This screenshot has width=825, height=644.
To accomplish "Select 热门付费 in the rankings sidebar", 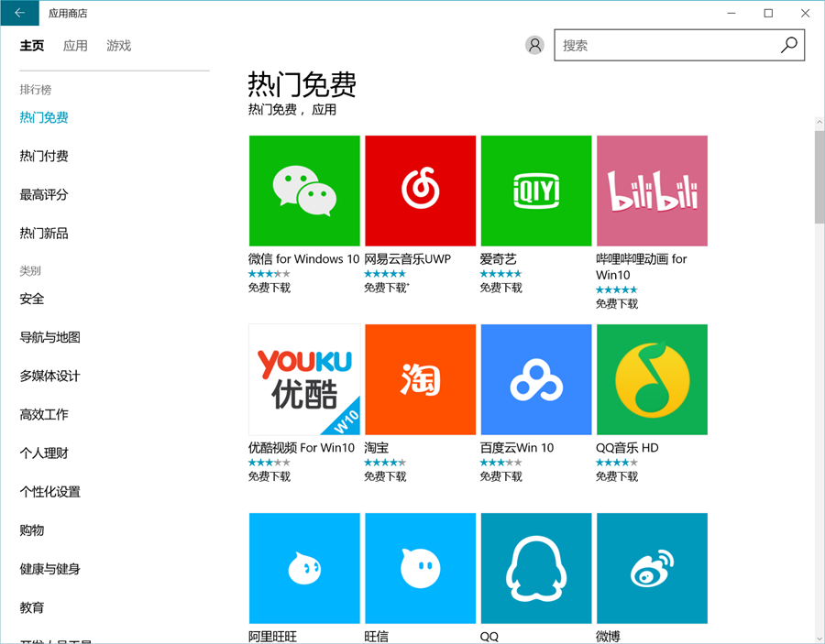I will click(x=43, y=156).
